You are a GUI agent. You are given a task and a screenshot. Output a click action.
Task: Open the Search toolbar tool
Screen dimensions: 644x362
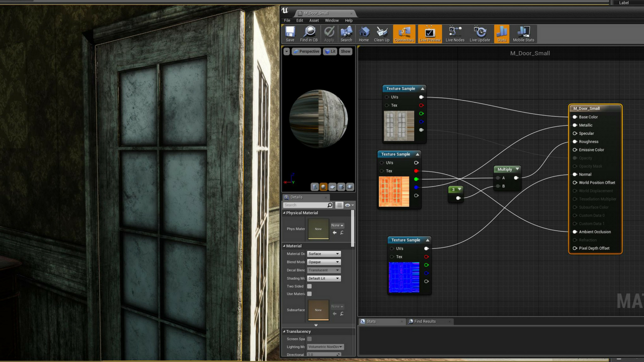pos(346,34)
